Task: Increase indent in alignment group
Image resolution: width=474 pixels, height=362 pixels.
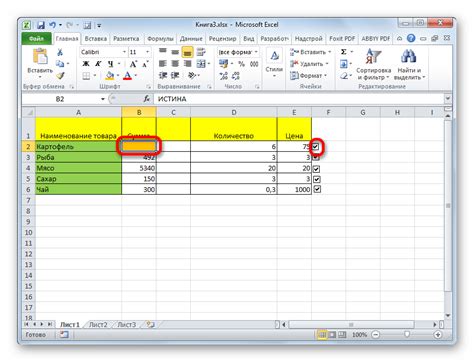Action: (x=175, y=76)
